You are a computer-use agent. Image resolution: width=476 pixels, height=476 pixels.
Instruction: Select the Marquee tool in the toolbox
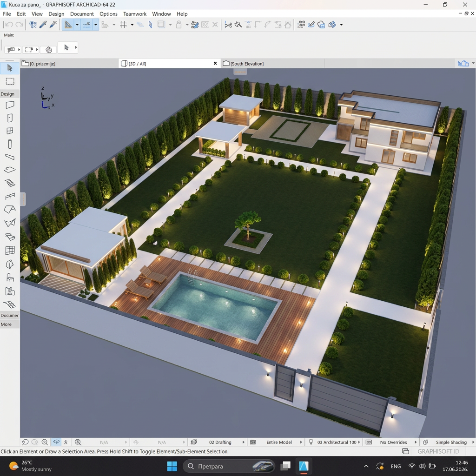click(x=10, y=81)
